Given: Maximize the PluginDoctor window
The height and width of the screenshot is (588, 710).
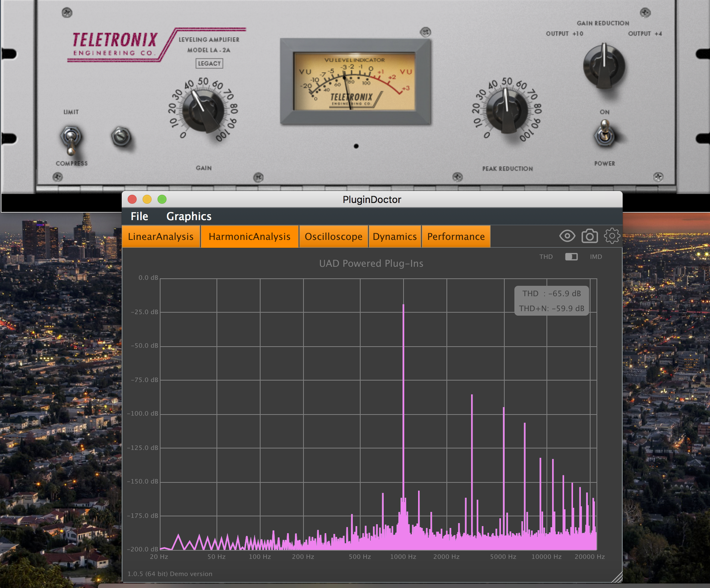Looking at the screenshot, I should [x=162, y=199].
